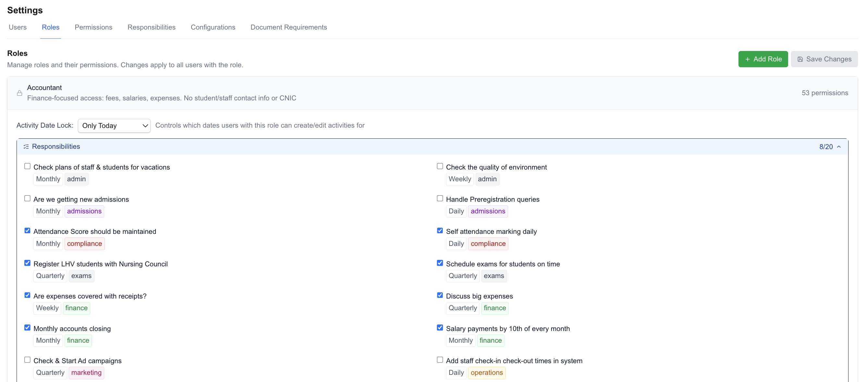The image size is (868, 382).
Task: Untick Monthly accounts closing checkbox
Action: pyautogui.click(x=27, y=328)
